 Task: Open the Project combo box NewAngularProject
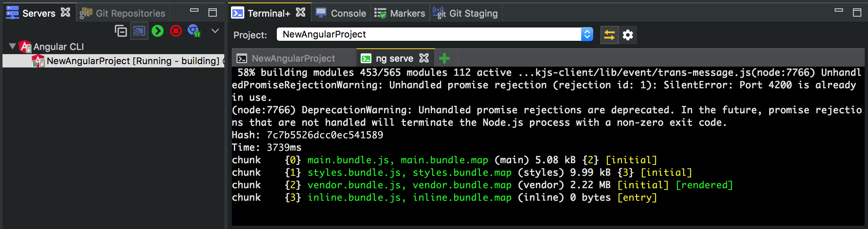[x=434, y=34]
